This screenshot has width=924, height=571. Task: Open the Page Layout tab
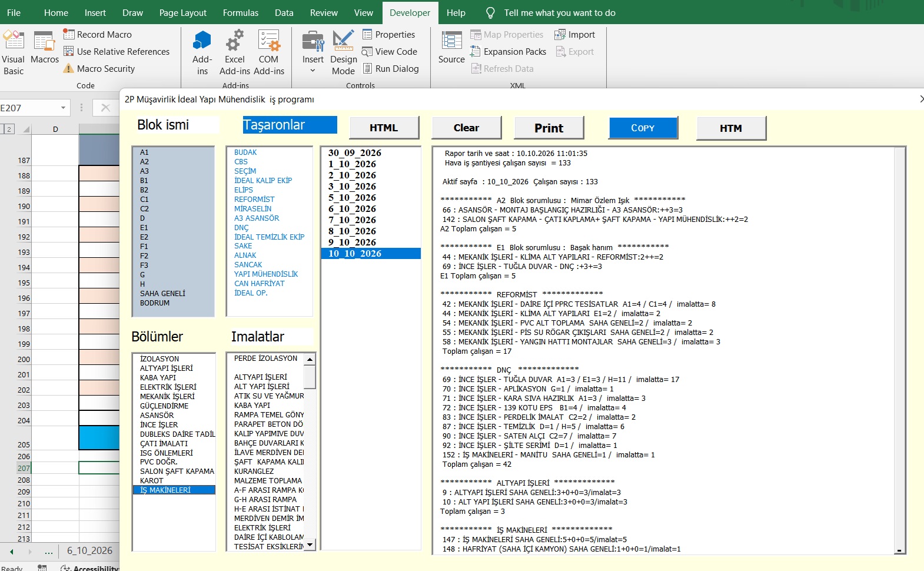[183, 12]
